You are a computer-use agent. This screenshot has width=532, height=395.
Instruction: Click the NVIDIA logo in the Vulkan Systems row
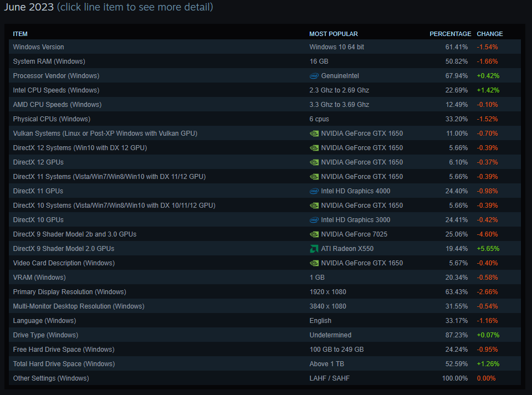pyautogui.click(x=314, y=134)
